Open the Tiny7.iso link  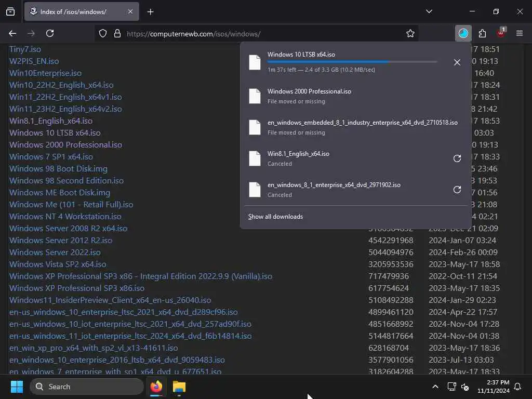click(25, 49)
